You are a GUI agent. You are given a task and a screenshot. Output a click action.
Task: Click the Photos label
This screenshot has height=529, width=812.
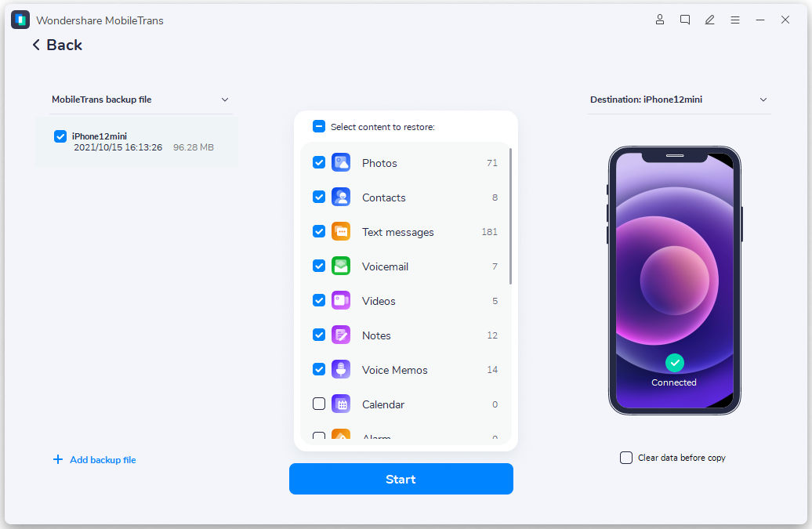[x=379, y=163]
